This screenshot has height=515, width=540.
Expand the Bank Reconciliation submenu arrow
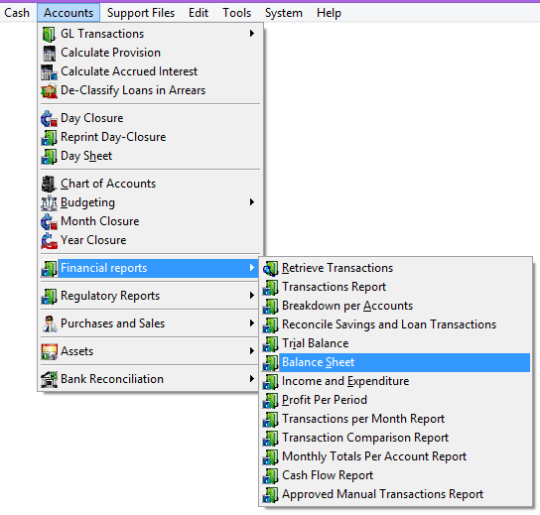point(252,379)
